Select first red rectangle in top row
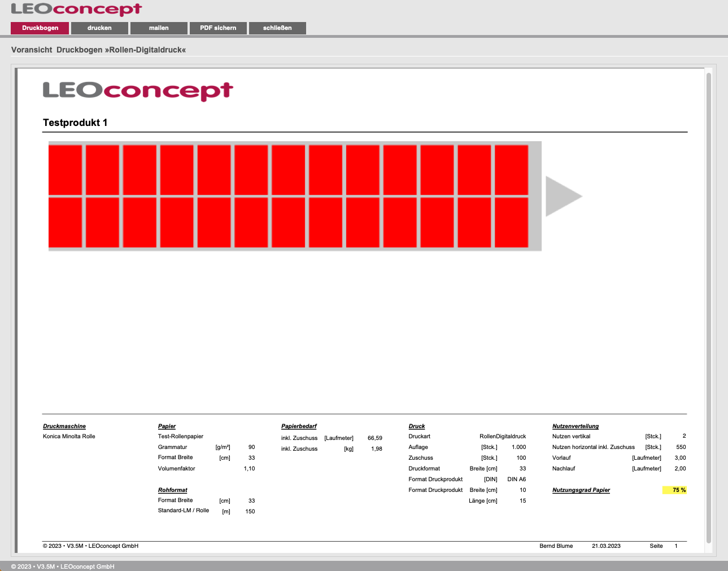 [x=66, y=170]
